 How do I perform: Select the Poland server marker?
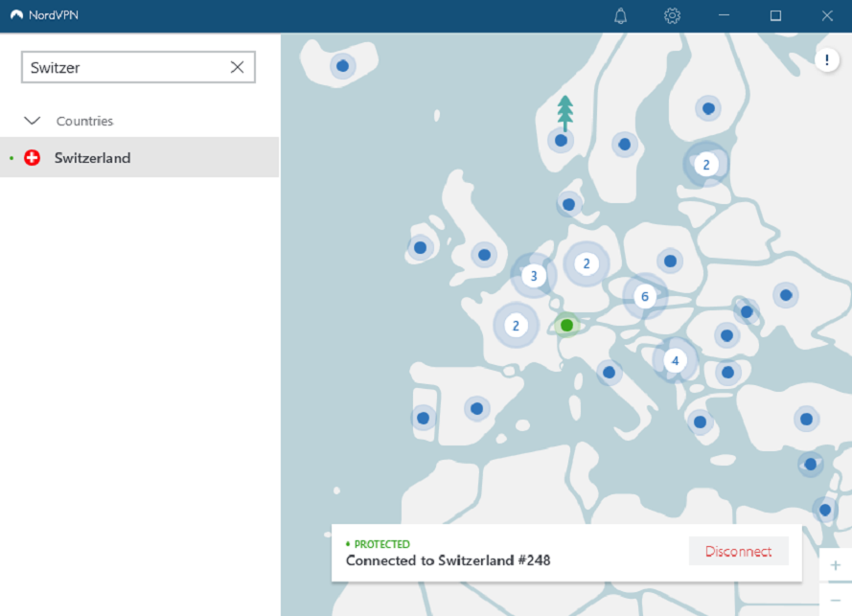coord(670,262)
